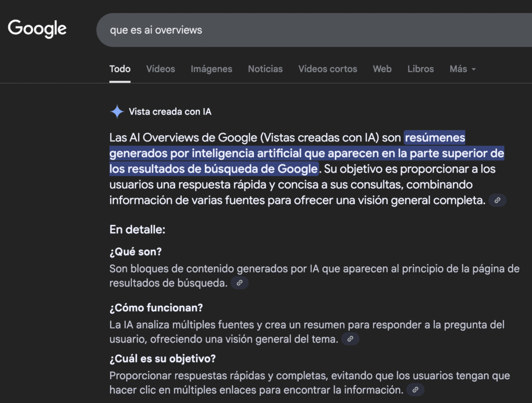The height and width of the screenshot is (403, 532).
Task: Open source link icon after main summary paragraph
Action: [497, 200]
